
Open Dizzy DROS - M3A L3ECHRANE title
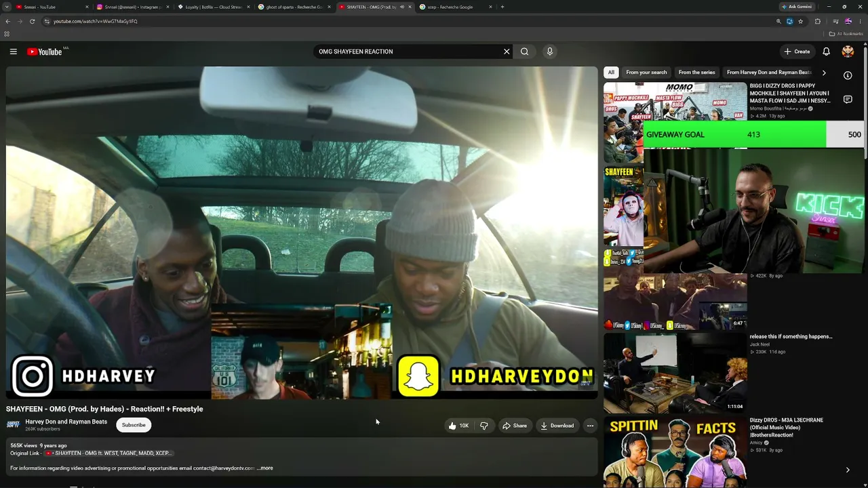click(787, 427)
